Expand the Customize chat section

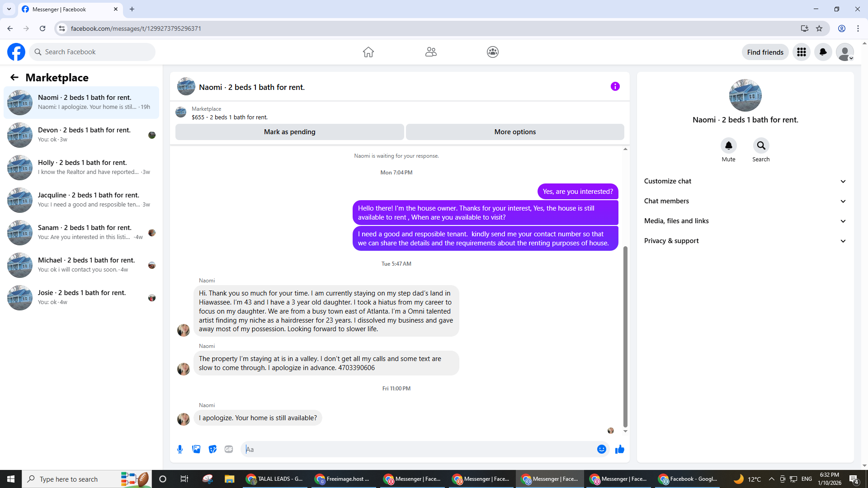tap(745, 181)
